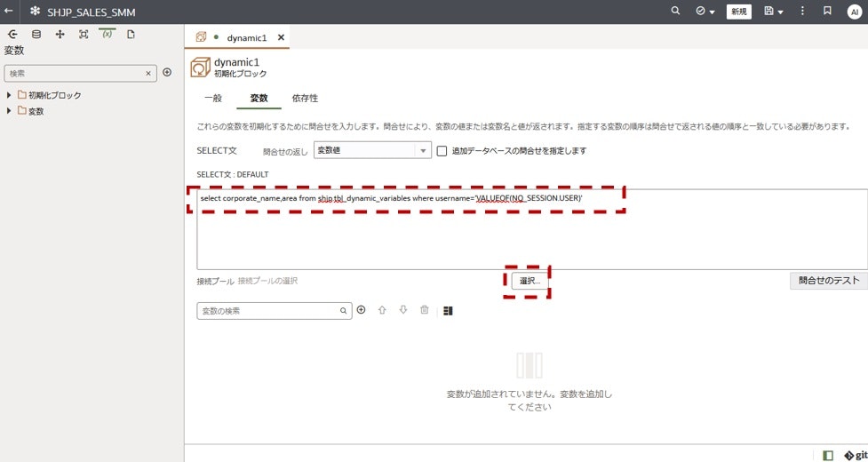Toggle the column layout view icon
The height and width of the screenshot is (462, 868).
[x=448, y=311]
